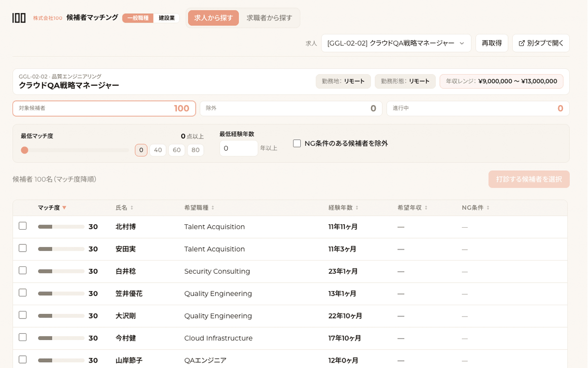Click match progress bar for 北村博
Image resolution: width=588 pixels, height=368 pixels.
coord(61,227)
